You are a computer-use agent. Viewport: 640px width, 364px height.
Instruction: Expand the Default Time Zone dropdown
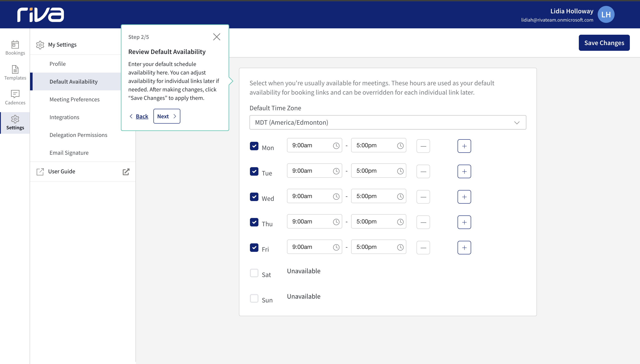[x=388, y=122]
